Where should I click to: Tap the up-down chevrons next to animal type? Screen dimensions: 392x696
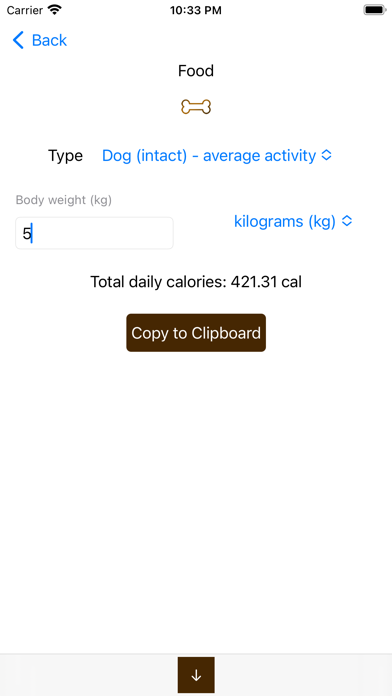pos(326,155)
